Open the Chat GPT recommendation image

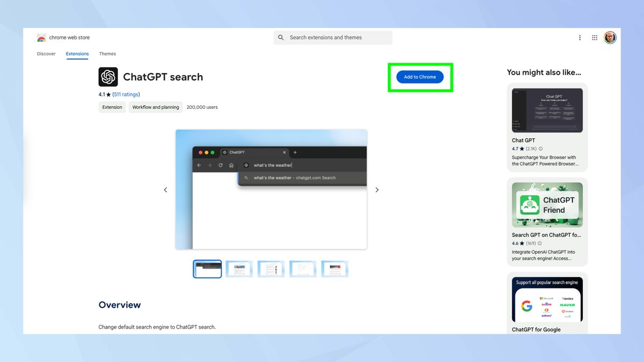tap(547, 110)
